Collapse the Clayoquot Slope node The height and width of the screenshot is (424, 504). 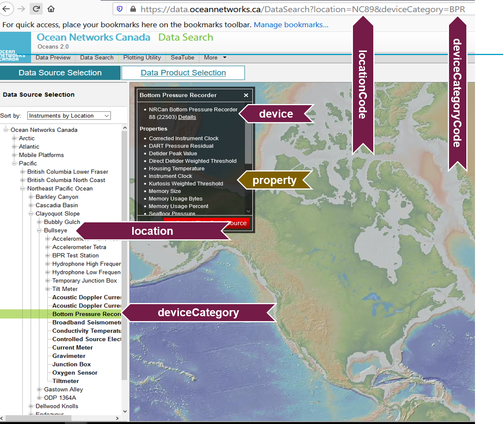pos(31,214)
